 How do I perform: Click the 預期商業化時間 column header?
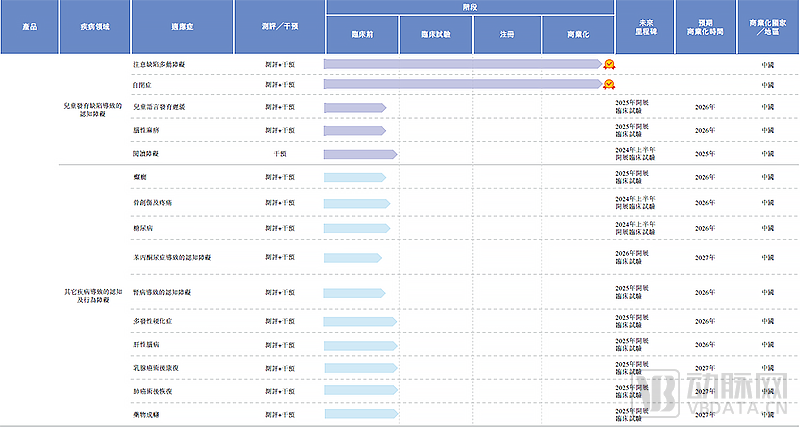coord(706,28)
